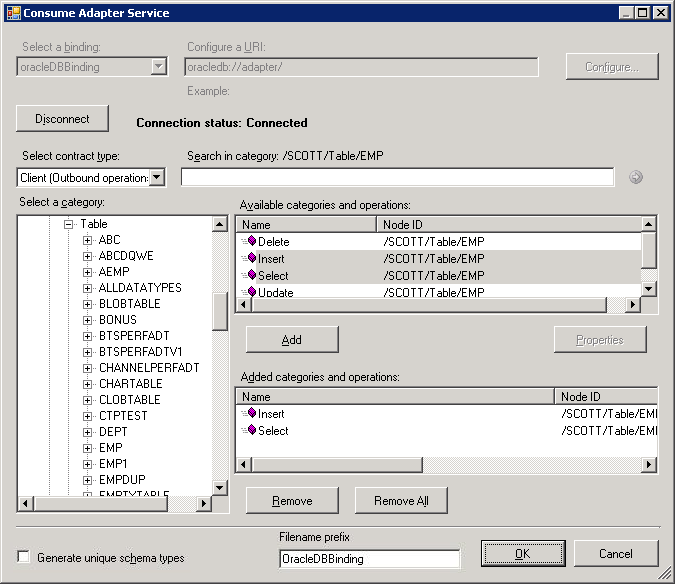This screenshot has width=675, height=584.
Task: Click Name column header in available list
Action: 307,224
